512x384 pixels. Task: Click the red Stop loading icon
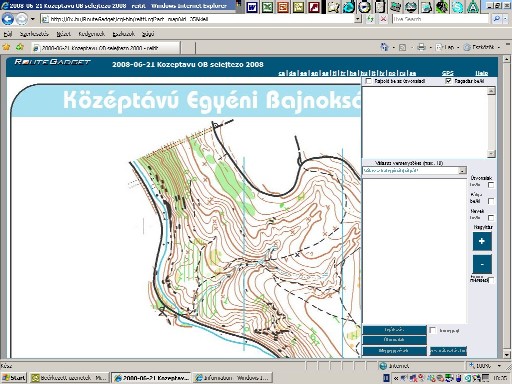point(383,19)
